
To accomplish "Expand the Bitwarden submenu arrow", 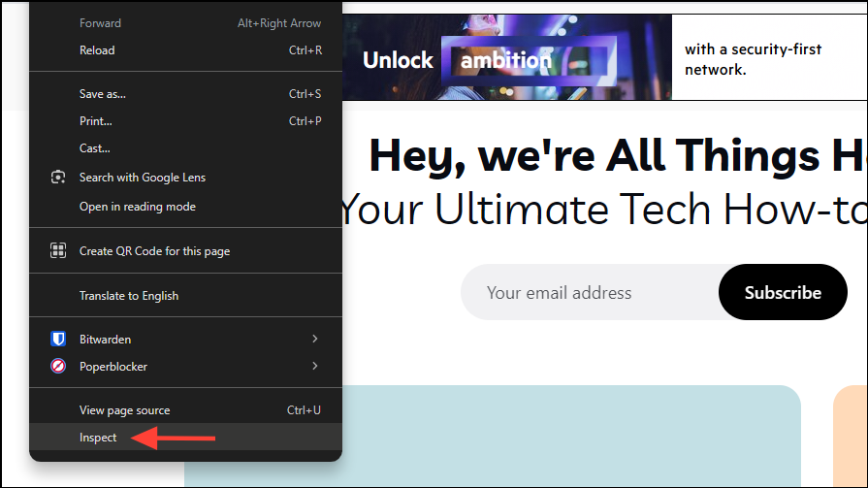I will click(x=314, y=340).
